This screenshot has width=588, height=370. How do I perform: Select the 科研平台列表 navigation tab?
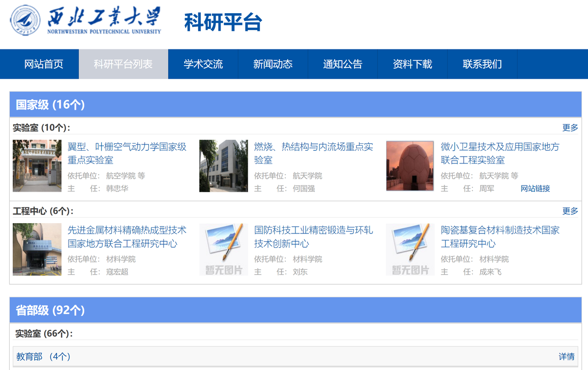pyautogui.click(x=123, y=64)
